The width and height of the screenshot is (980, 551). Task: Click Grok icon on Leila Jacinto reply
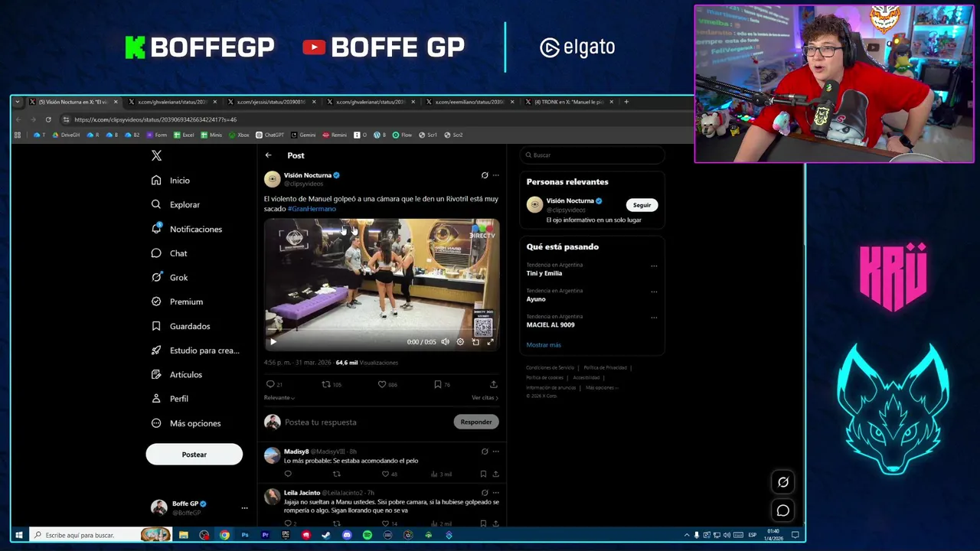click(x=485, y=493)
